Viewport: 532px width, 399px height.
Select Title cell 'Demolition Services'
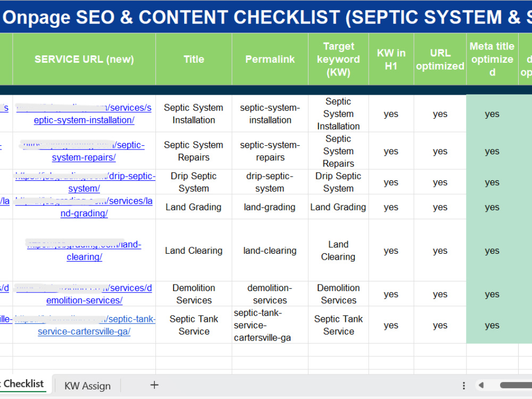point(194,294)
